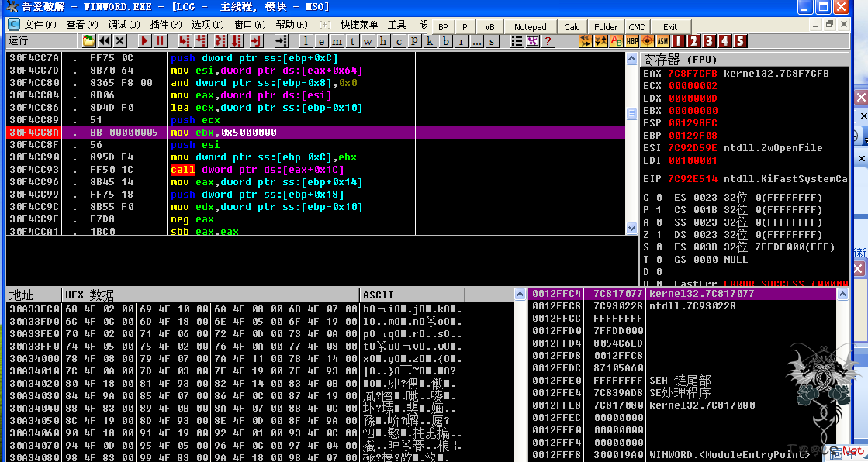Click the 地址 column header in dump

34,295
